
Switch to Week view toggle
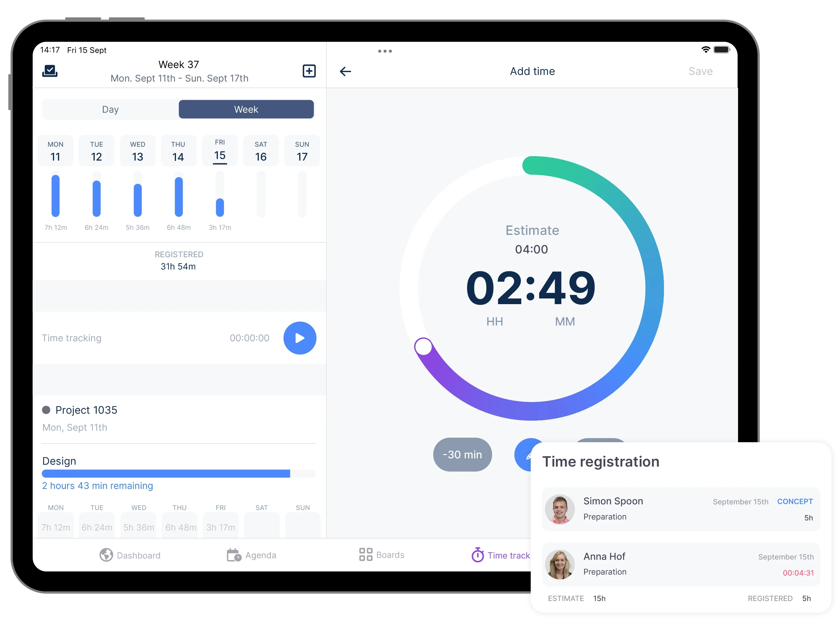[x=246, y=109]
